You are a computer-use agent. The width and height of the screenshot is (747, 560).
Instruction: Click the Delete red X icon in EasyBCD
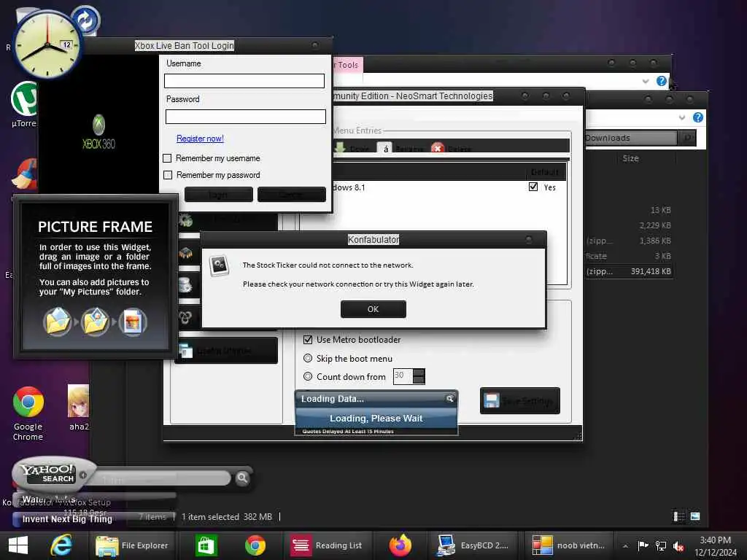tap(438, 148)
